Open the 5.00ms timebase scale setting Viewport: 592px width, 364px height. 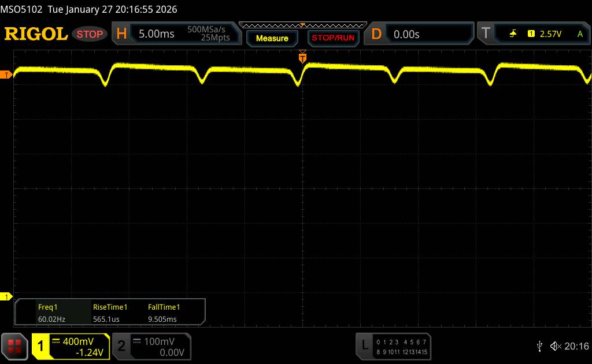click(x=156, y=34)
